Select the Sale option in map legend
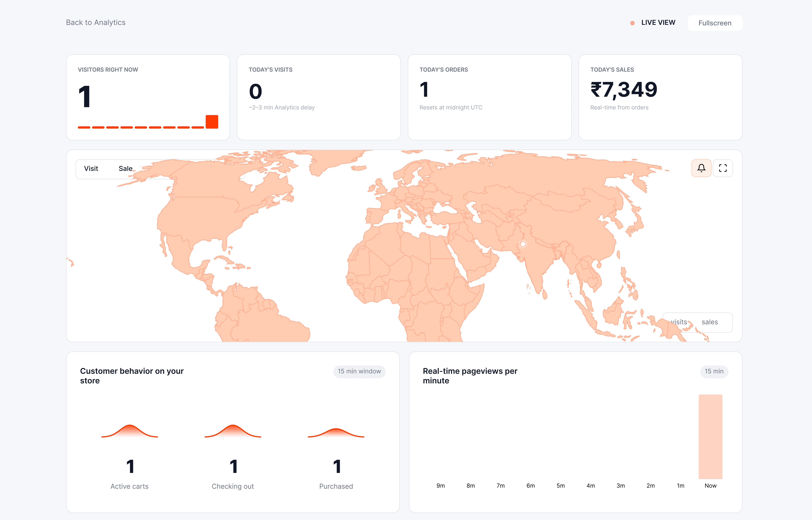This screenshot has height=520, width=812. (x=125, y=168)
